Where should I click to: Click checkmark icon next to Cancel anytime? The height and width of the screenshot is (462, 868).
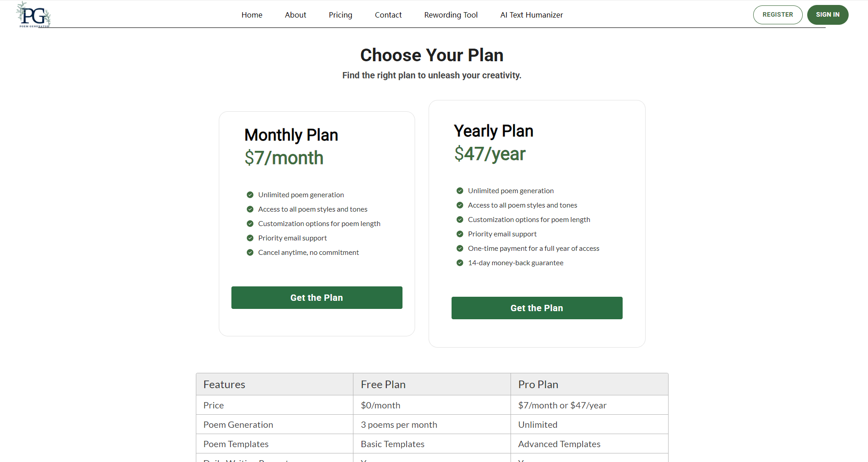tap(250, 253)
